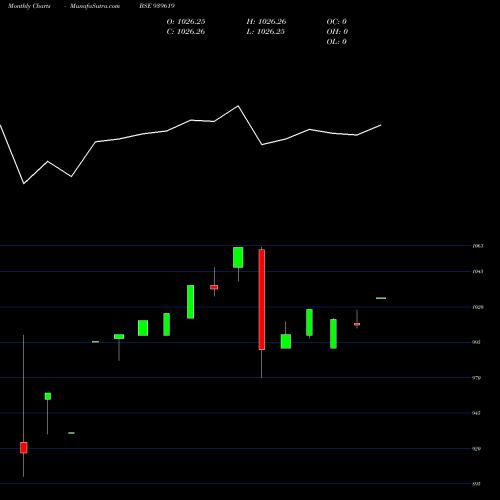This screenshot has width=500, height=500.
Task: Select the first red candle near the 920 line
Action: (24, 448)
